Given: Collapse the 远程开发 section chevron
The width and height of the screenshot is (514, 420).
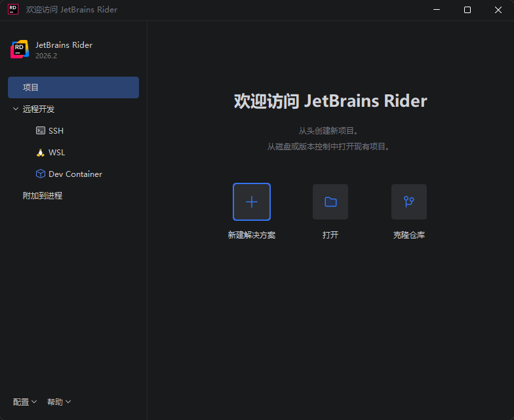Looking at the screenshot, I should click(16, 109).
